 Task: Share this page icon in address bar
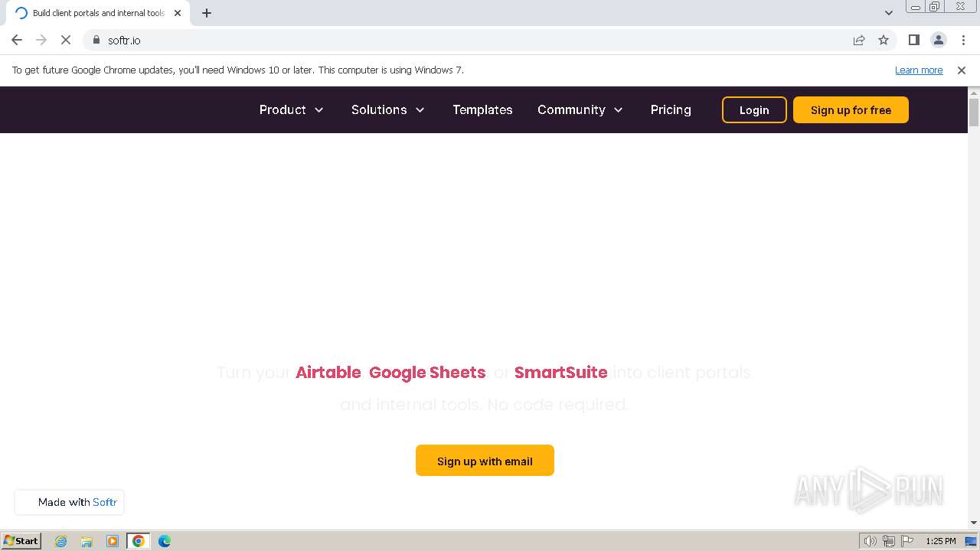(859, 40)
